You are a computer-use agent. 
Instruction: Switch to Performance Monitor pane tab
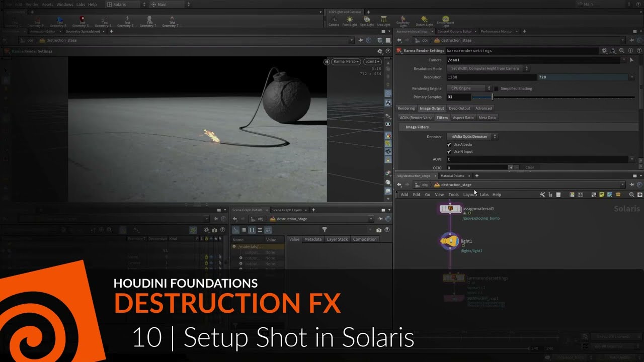pos(497,31)
